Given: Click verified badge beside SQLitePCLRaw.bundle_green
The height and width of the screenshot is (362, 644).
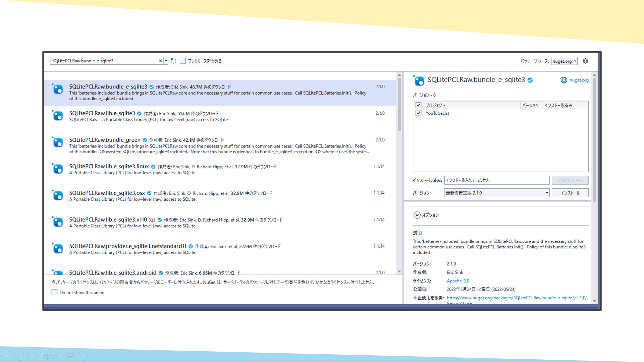Looking at the screenshot, I should click(145, 140).
